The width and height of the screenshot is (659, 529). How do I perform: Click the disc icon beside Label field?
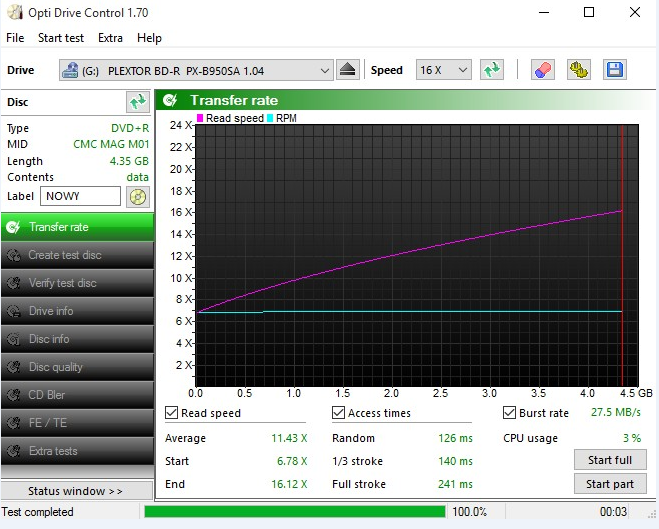[x=138, y=197]
